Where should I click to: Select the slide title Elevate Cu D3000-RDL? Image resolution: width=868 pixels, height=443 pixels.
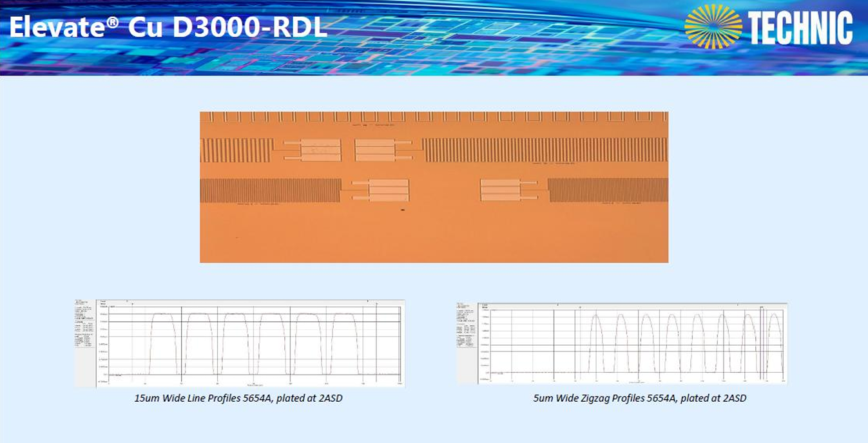168,27
